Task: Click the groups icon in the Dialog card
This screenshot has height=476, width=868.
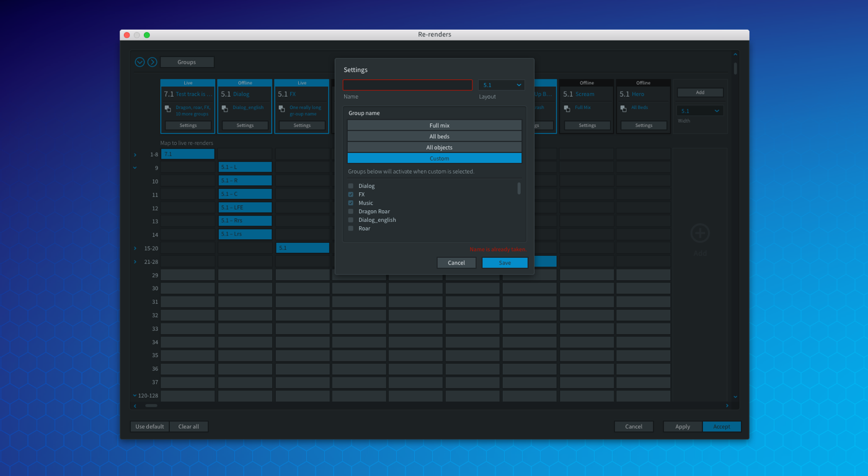Action: [224, 109]
